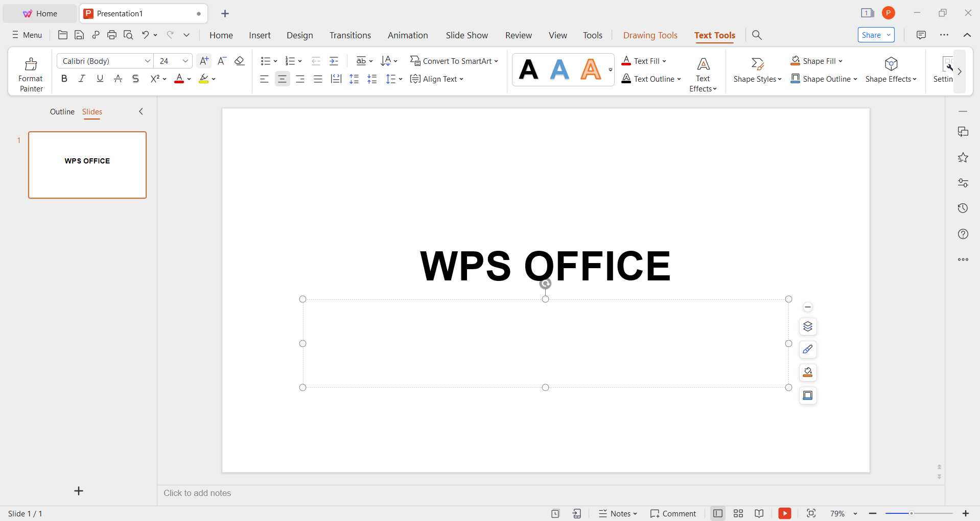Click the floating brush style icon near the text box
Image resolution: width=980 pixels, height=521 pixels.
click(x=807, y=349)
